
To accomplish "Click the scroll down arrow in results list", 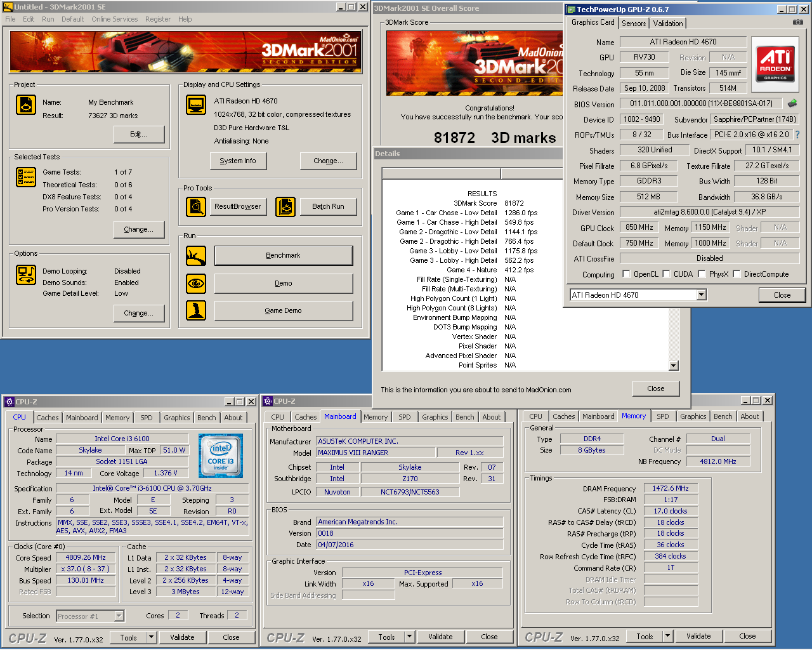I will (x=673, y=366).
